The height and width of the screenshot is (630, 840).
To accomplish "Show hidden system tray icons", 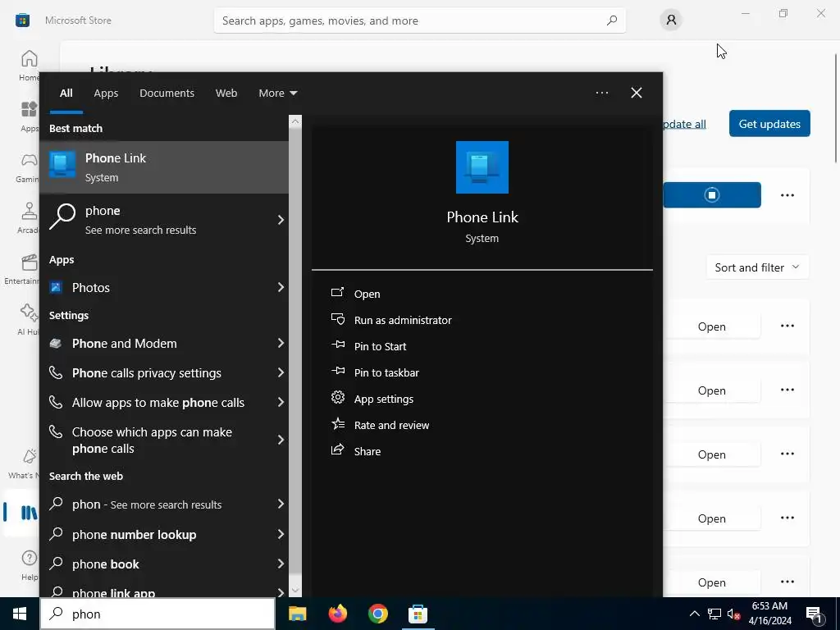I will coord(694,614).
